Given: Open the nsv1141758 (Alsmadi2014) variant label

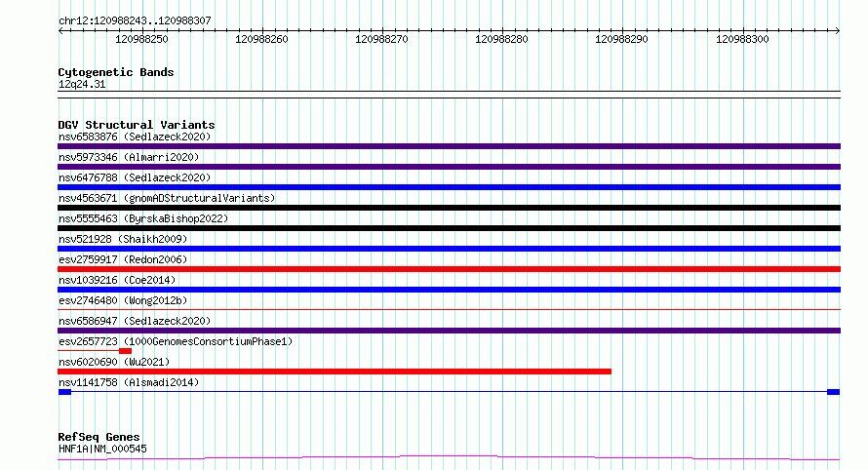Looking at the screenshot, I should pos(129,382).
